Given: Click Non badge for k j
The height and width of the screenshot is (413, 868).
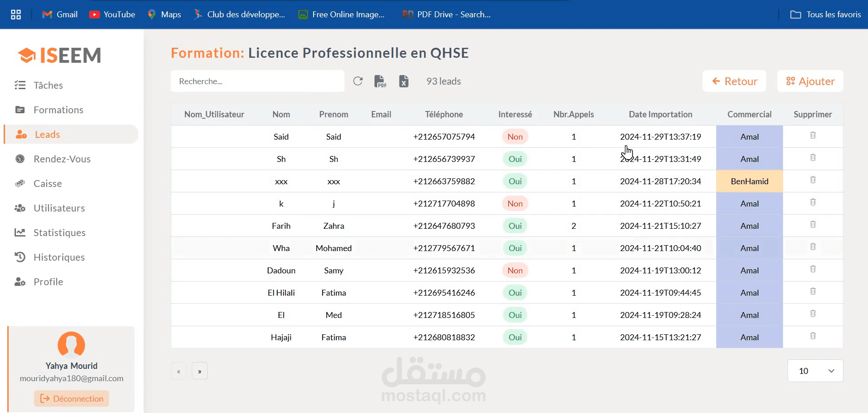Looking at the screenshot, I should pos(515,203).
